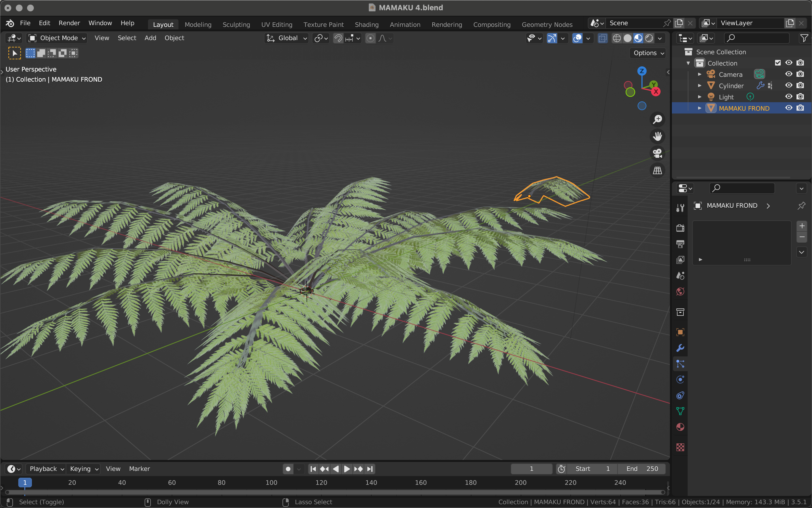
Task: Disable Light rendering via camera icon
Action: (x=800, y=97)
